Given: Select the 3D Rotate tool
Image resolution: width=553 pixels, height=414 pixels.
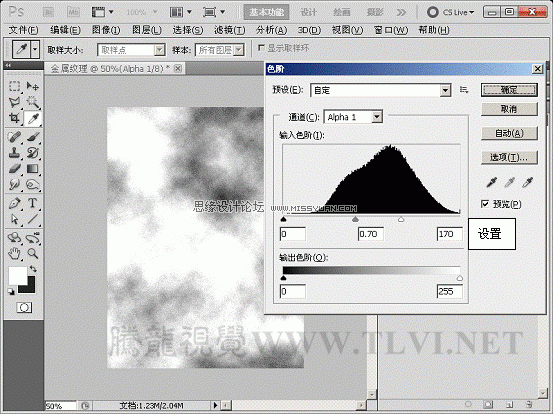Looking at the screenshot, I should tap(14, 238).
